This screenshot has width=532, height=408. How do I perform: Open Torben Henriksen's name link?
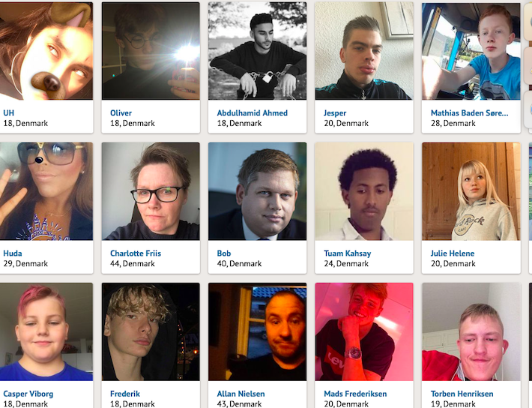coord(462,394)
